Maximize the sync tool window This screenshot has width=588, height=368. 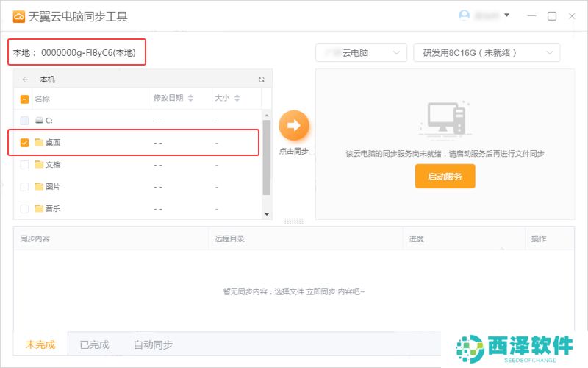552,15
